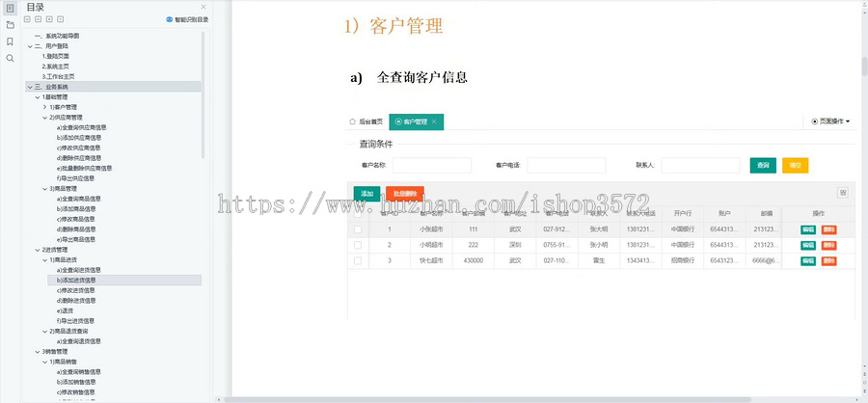Go to a)全查询退货信息 in outline
This screenshot has height=403, width=868.
(x=79, y=341)
